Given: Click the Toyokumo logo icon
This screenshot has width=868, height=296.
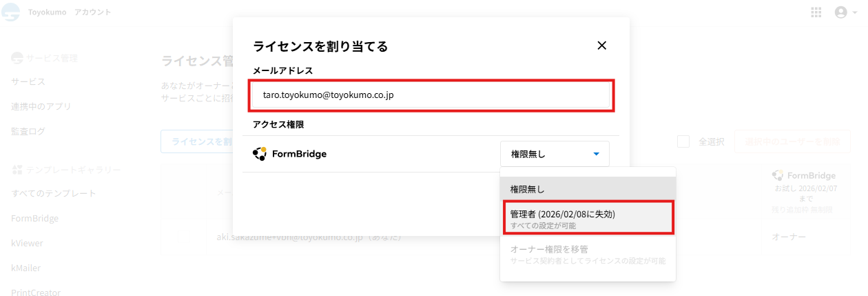Looking at the screenshot, I should coord(10,12).
